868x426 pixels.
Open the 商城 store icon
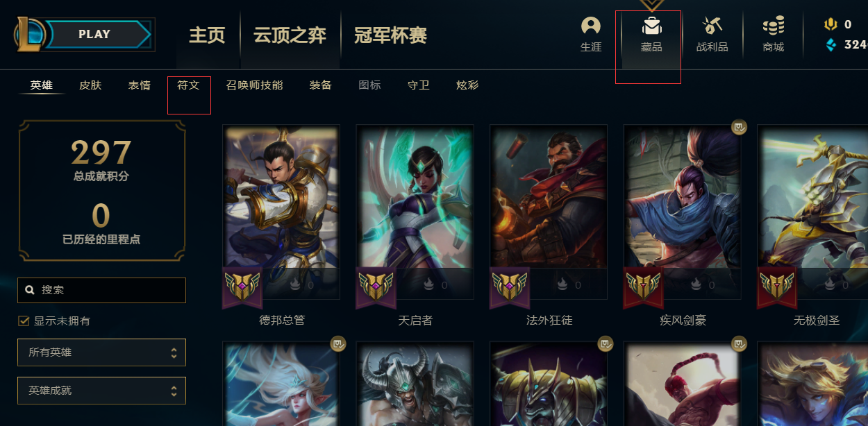pos(773,26)
